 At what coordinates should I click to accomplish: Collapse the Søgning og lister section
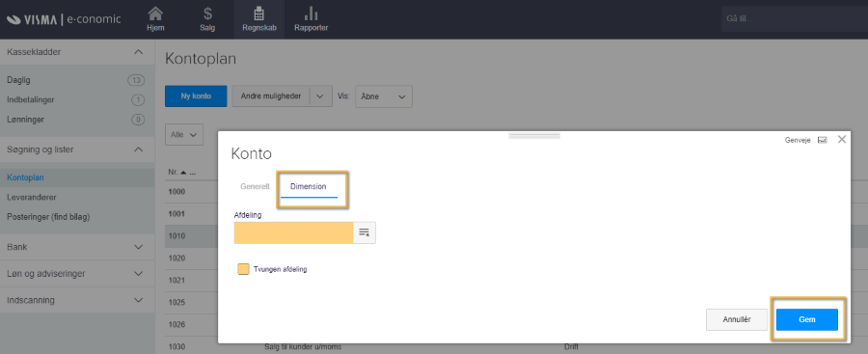[138, 150]
